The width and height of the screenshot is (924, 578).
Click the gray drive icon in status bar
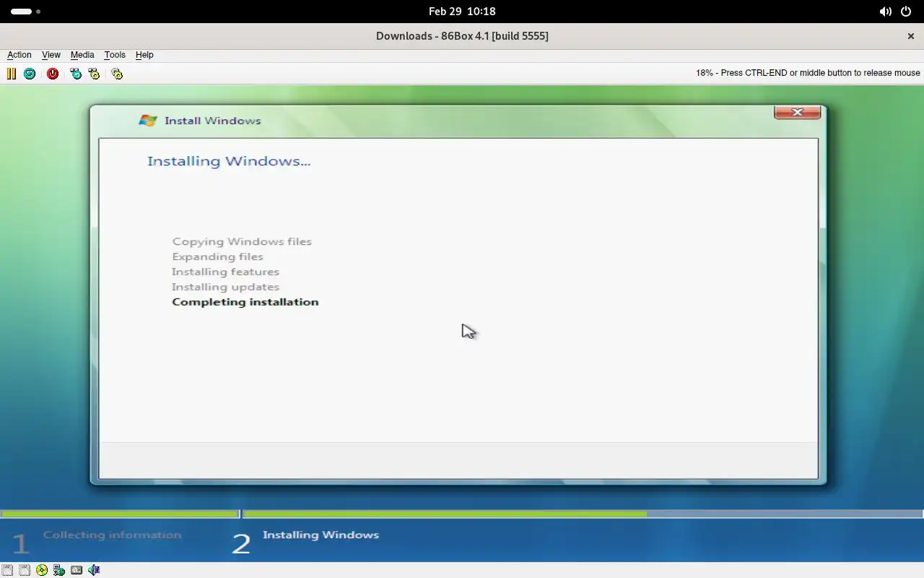77,570
